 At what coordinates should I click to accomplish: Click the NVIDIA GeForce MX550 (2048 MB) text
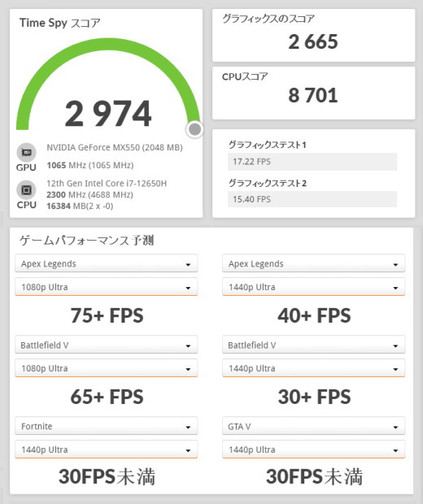point(115,147)
